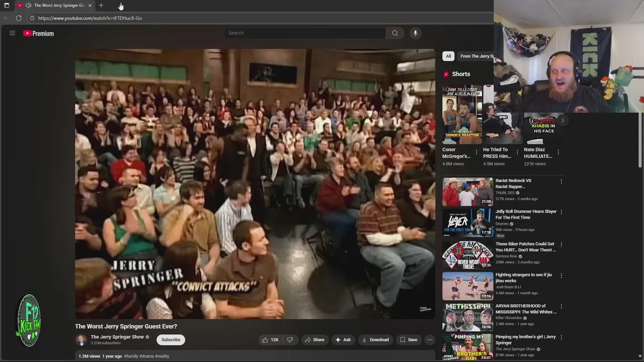
Task: Click the Killer Chronicles channel name
Action: (509, 318)
